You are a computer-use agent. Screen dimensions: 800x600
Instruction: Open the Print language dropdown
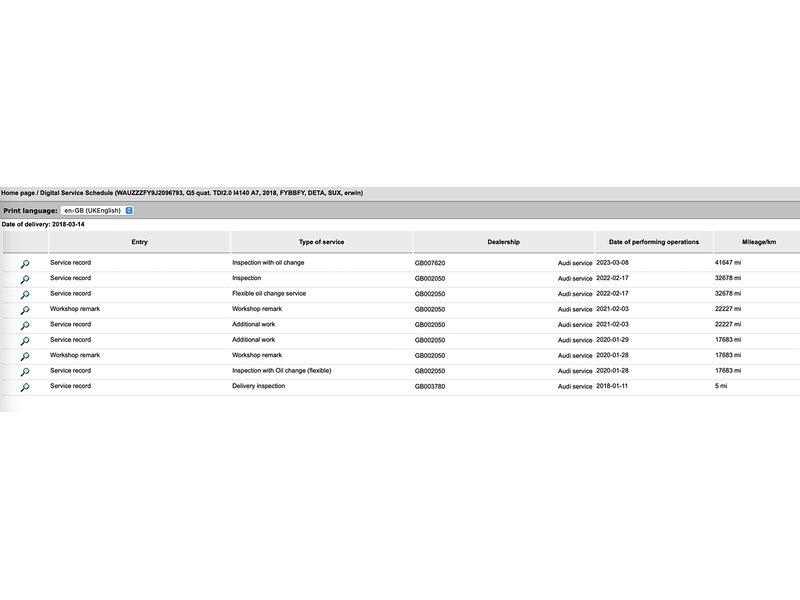click(97, 211)
